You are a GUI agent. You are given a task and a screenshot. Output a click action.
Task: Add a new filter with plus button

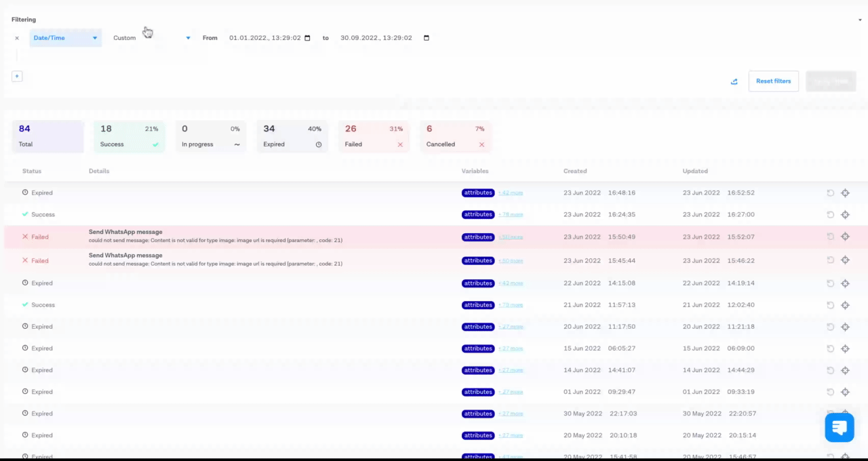pos(17,77)
